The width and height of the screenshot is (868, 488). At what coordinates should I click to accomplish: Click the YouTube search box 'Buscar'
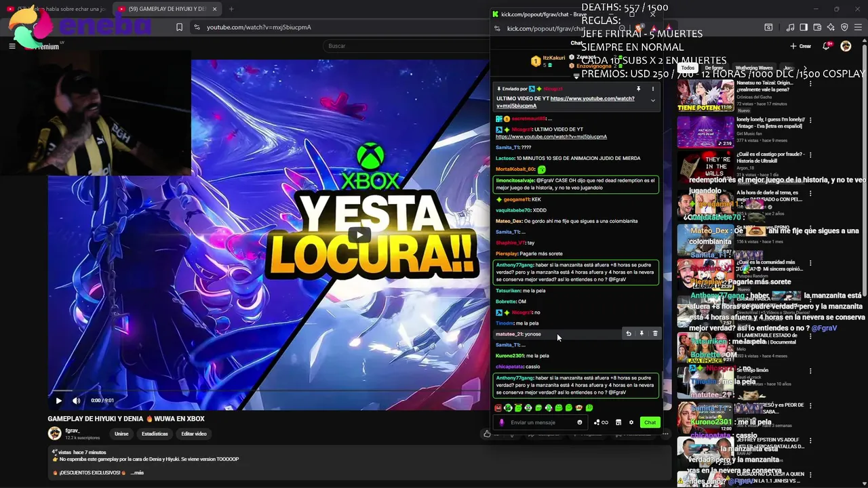point(407,46)
